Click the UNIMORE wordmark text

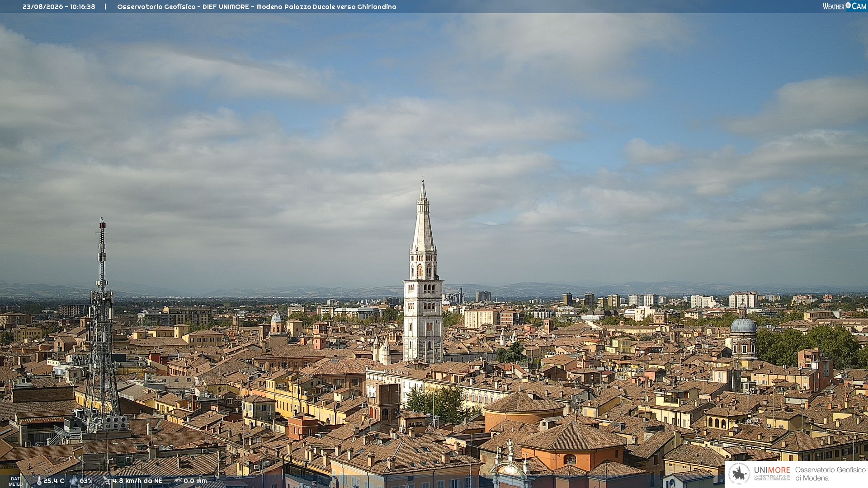(772, 470)
